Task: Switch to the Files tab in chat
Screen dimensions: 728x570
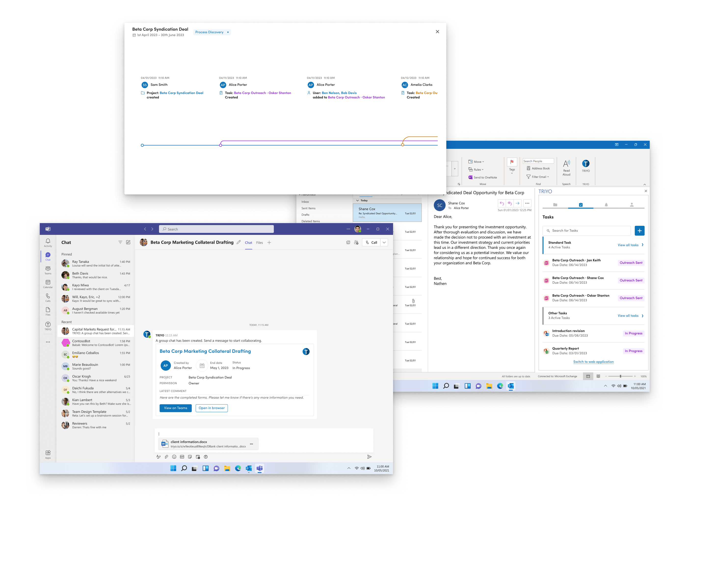Action: click(260, 243)
